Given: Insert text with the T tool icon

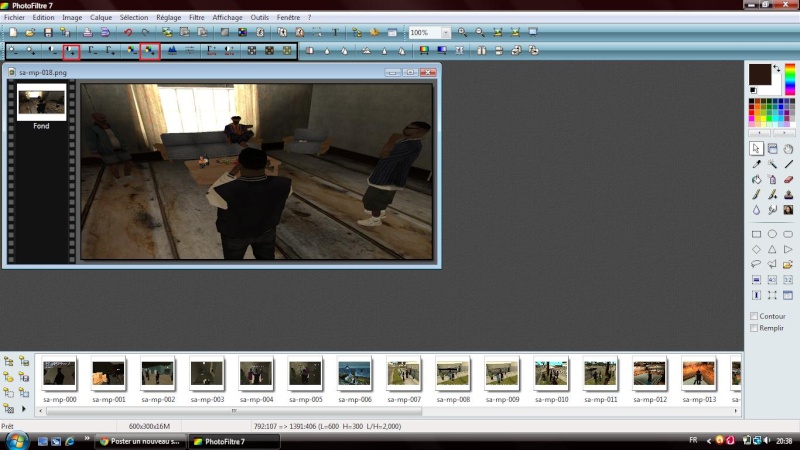Looking at the screenshot, I should tap(335, 33).
